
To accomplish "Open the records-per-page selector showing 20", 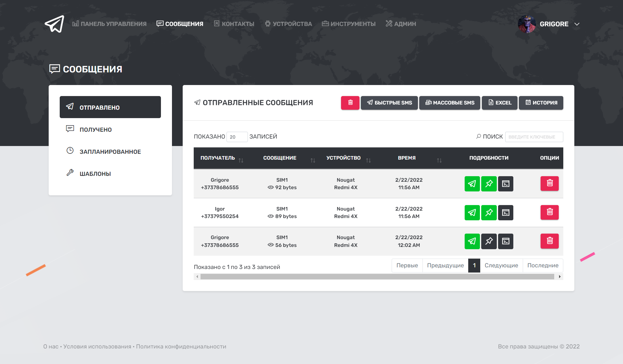I will click(237, 137).
